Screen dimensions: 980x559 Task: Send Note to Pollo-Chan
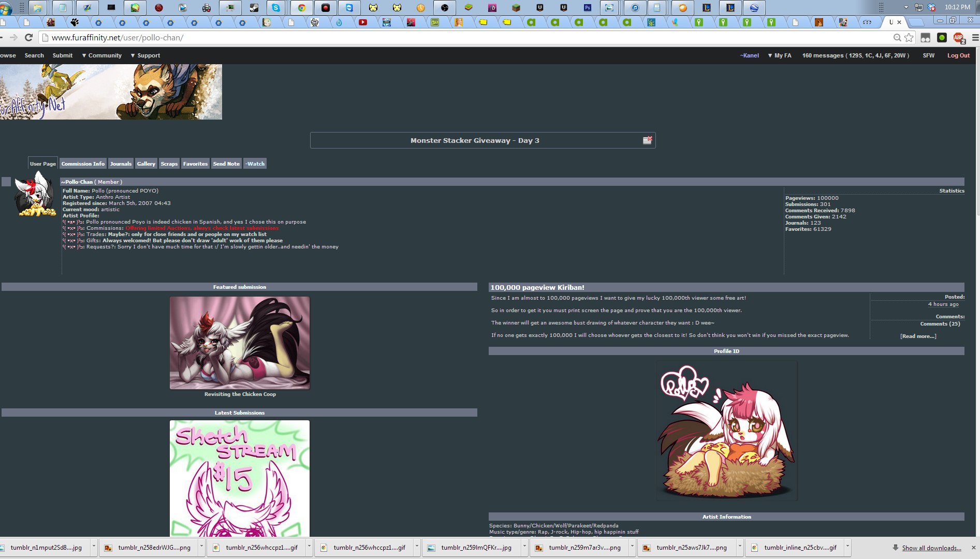pos(226,164)
